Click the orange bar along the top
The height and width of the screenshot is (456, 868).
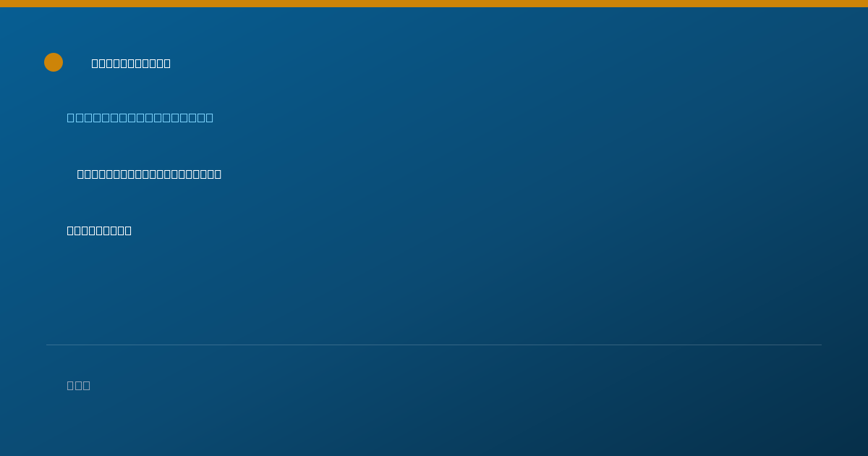[x=434, y=4]
